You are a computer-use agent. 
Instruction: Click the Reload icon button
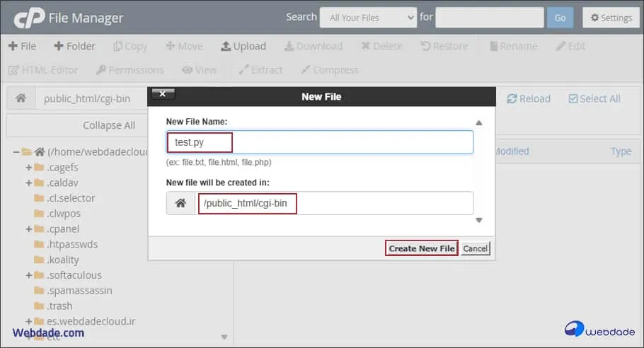pyautogui.click(x=512, y=99)
